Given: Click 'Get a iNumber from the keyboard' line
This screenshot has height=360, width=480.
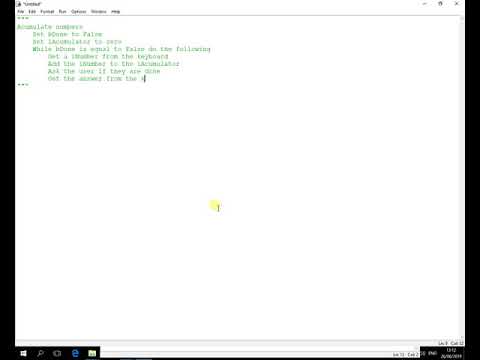Looking at the screenshot, I should [x=108, y=56].
